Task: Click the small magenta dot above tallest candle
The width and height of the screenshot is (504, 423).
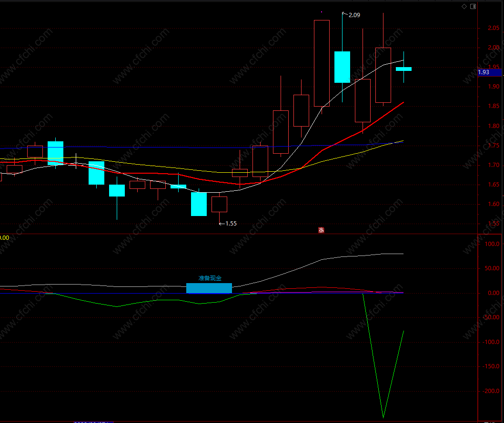Action: (x=322, y=12)
